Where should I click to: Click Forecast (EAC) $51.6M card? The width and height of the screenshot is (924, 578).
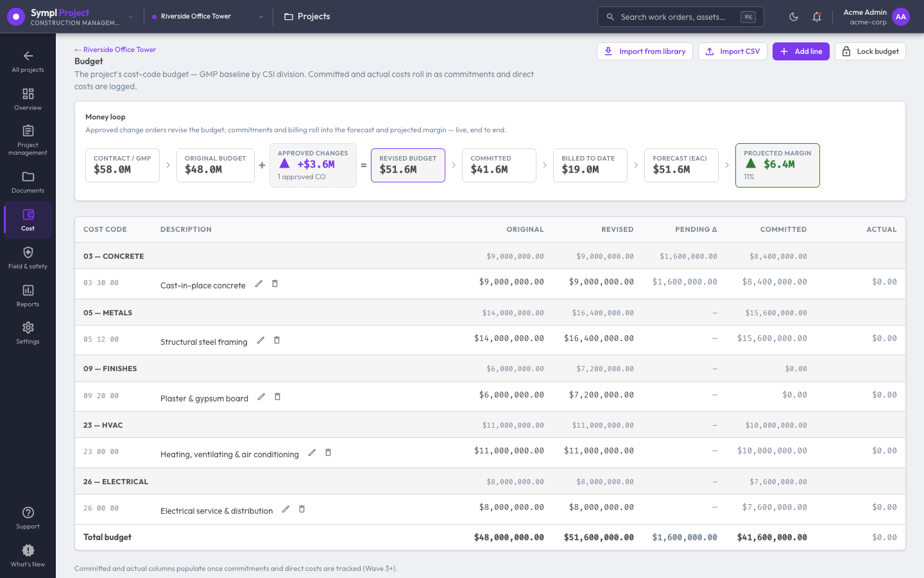[x=681, y=165]
